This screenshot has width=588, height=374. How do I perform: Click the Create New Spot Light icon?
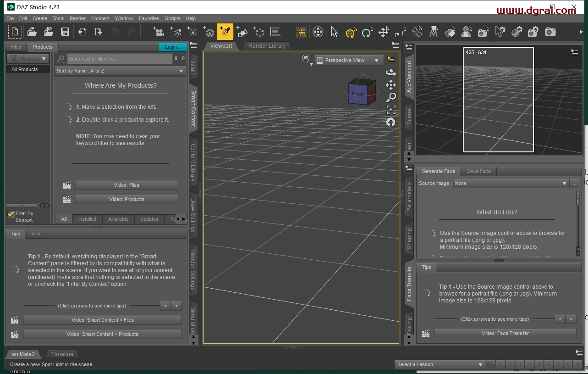(225, 32)
